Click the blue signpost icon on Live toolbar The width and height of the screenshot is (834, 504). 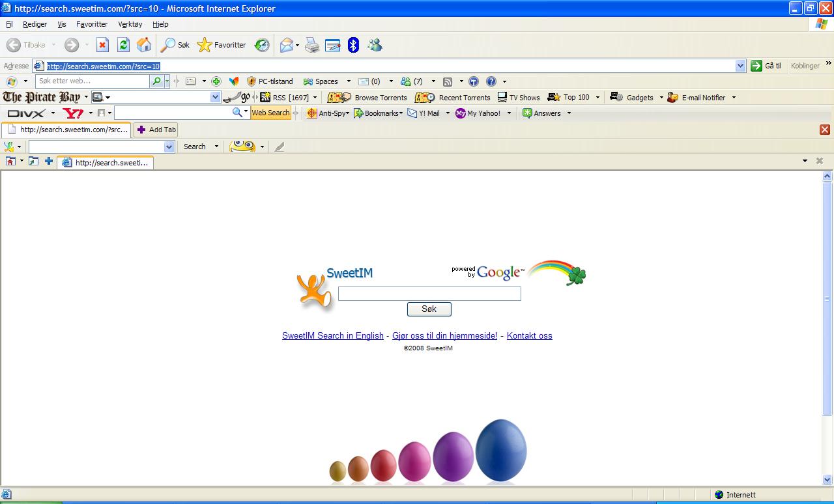474,81
